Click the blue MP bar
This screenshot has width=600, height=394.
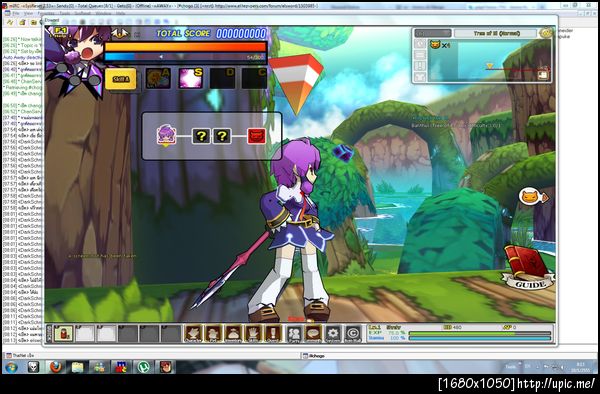coord(185,57)
